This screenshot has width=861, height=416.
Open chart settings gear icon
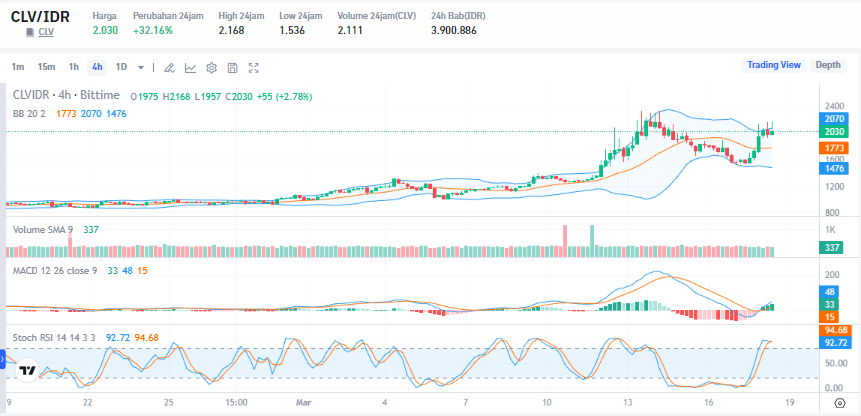211,67
